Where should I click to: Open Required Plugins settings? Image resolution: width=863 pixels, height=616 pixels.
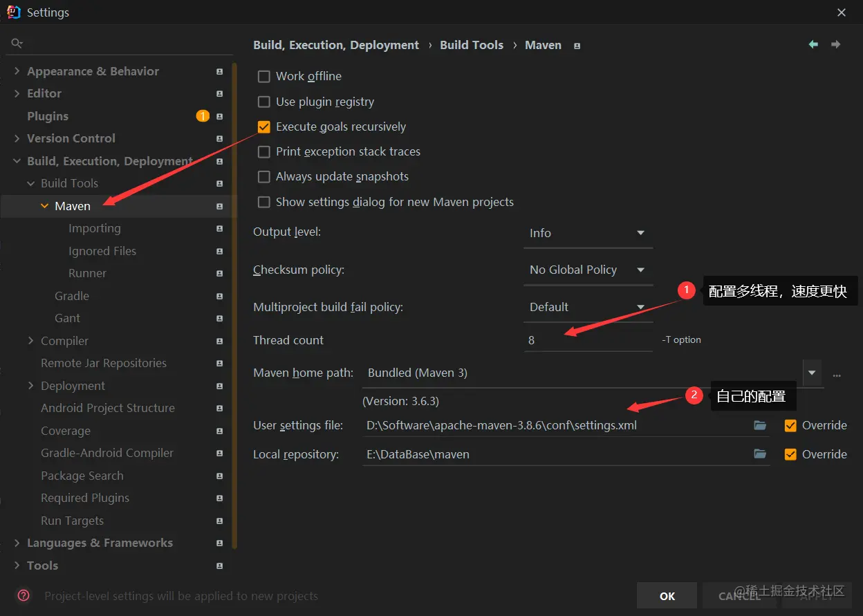pyautogui.click(x=85, y=498)
